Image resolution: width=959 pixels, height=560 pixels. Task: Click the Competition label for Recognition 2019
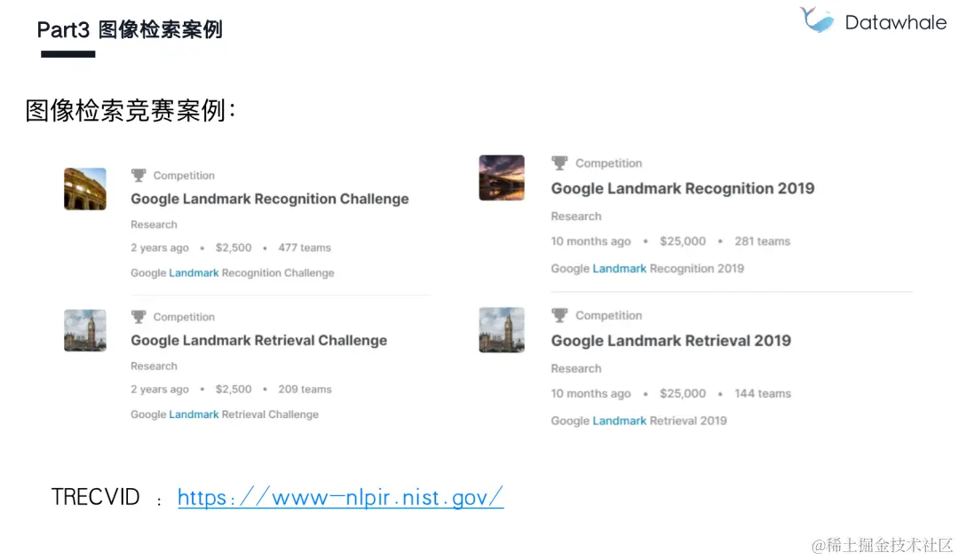(608, 163)
